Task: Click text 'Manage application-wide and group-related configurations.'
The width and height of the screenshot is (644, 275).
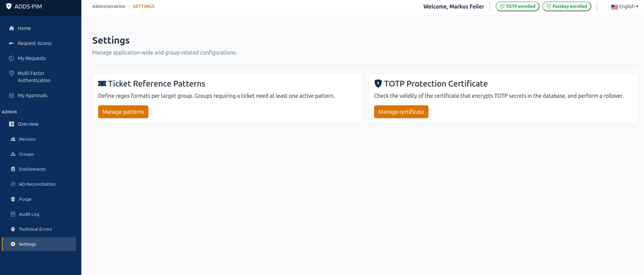Action: pos(164,52)
